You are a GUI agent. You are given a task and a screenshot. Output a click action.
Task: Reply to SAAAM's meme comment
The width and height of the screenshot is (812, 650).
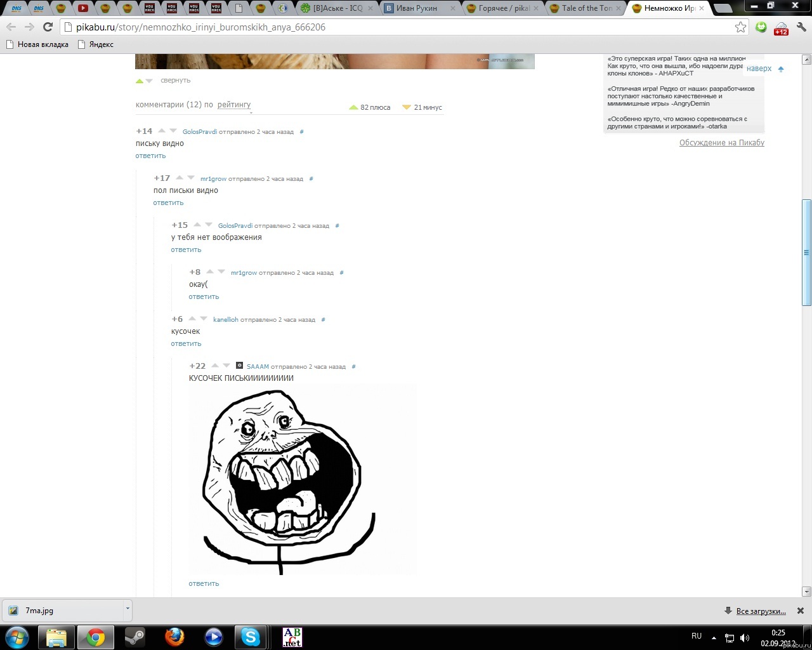pos(204,583)
